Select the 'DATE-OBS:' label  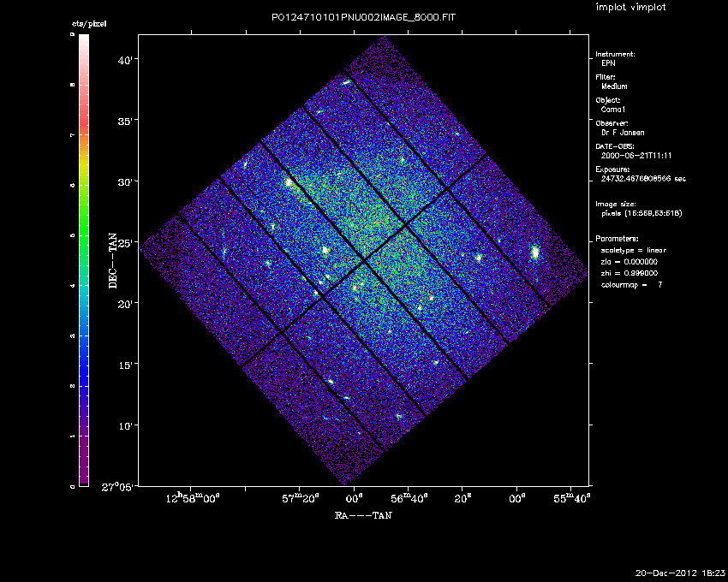coord(615,146)
